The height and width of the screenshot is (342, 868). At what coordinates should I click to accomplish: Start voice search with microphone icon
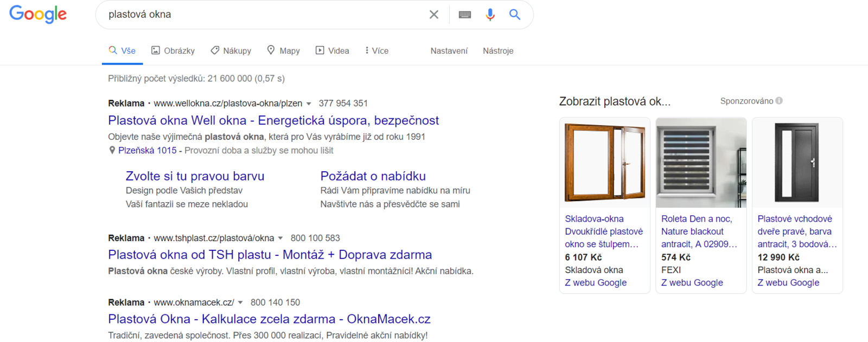click(490, 15)
